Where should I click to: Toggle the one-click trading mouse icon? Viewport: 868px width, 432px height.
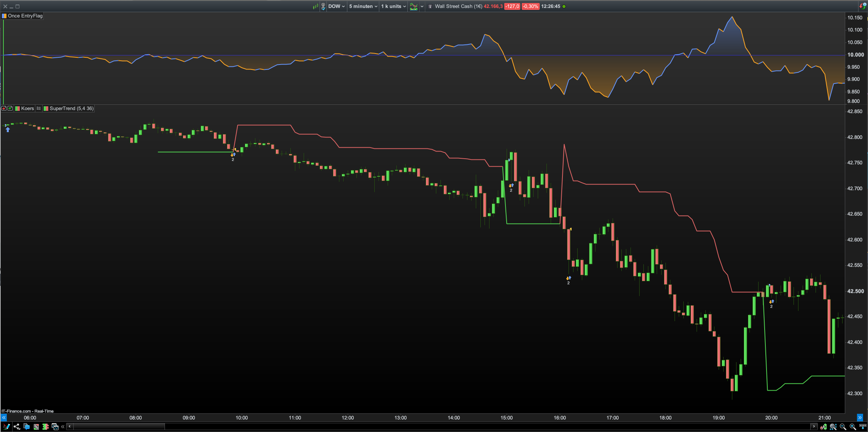pyautogui.click(x=323, y=6)
